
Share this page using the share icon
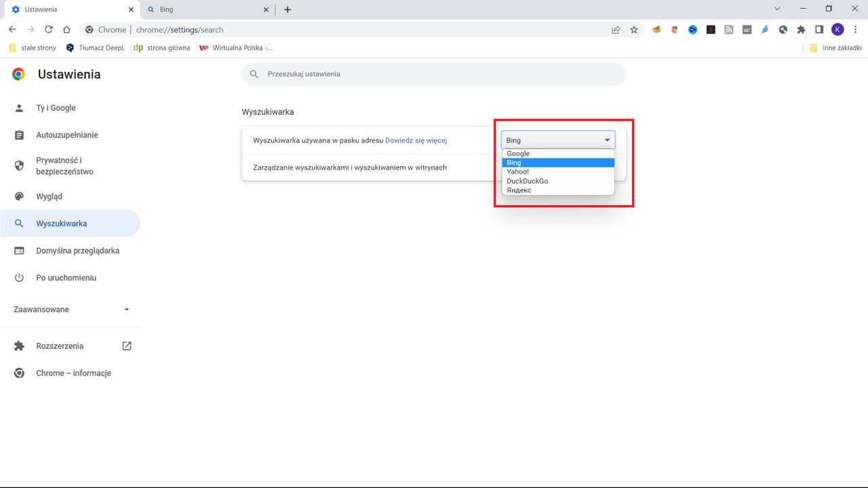pyautogui.click(x=616, y=30)
